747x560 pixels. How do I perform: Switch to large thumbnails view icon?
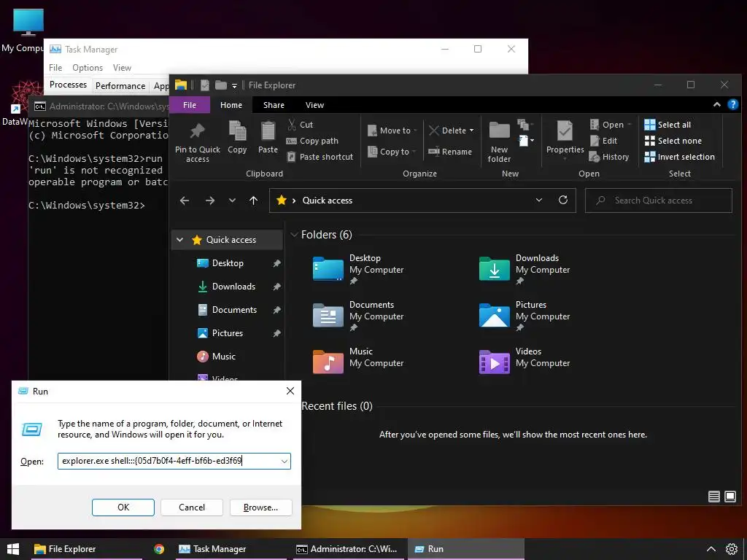tap(729, 497)
